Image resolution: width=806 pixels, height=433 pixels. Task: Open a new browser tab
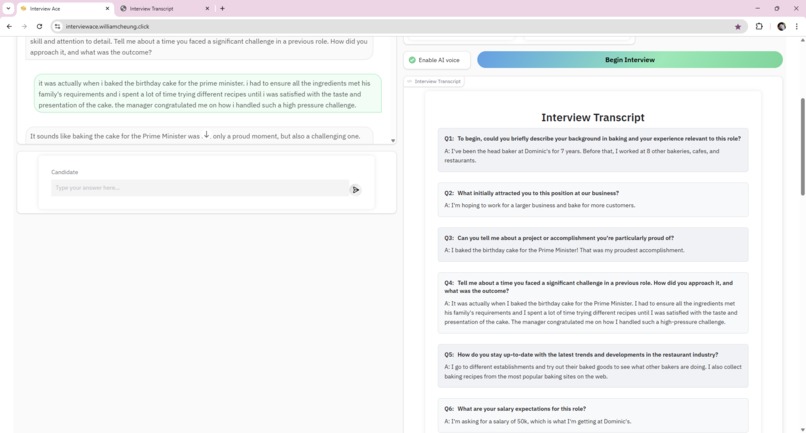(222, 8)
